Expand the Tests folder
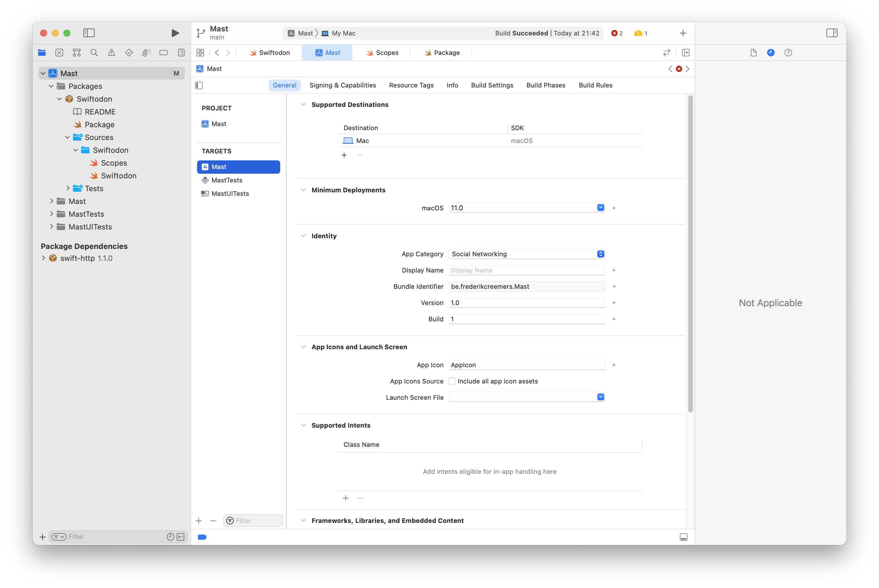Image resolution: width=879 pixels, height=588 pixels. (67, 188)
